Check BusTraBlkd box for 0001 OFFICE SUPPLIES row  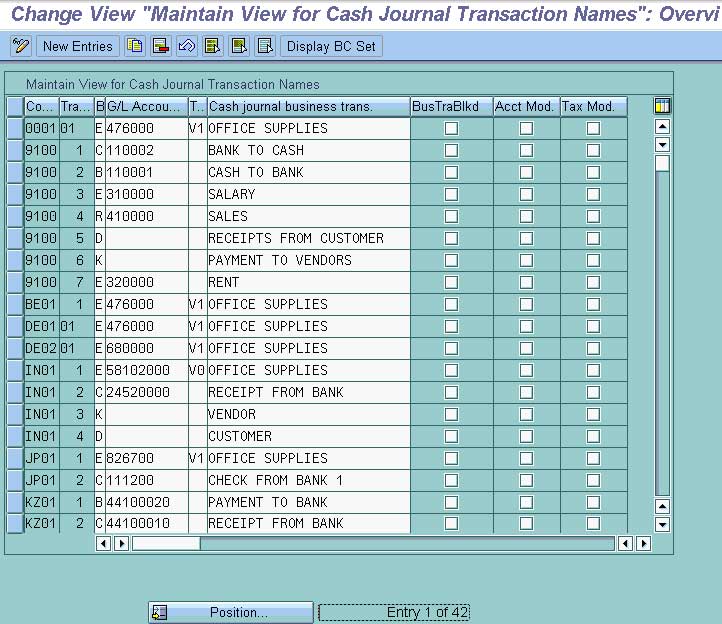click(451, 128)
